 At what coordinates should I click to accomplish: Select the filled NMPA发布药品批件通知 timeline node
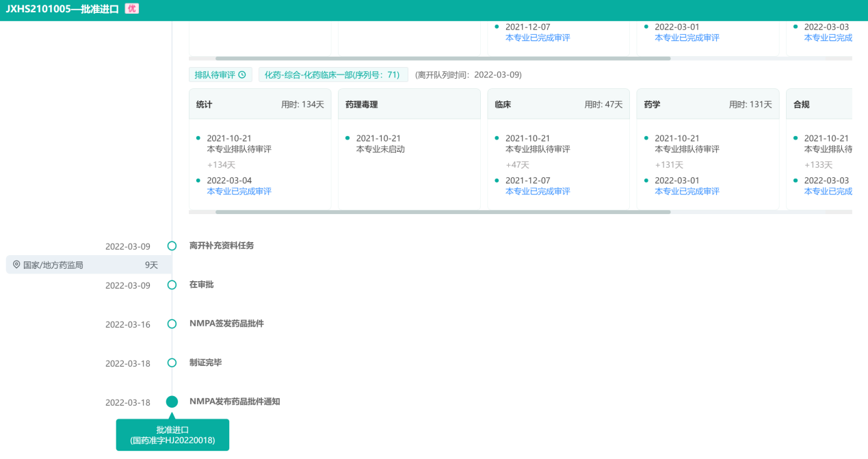[x=172, y=402]
